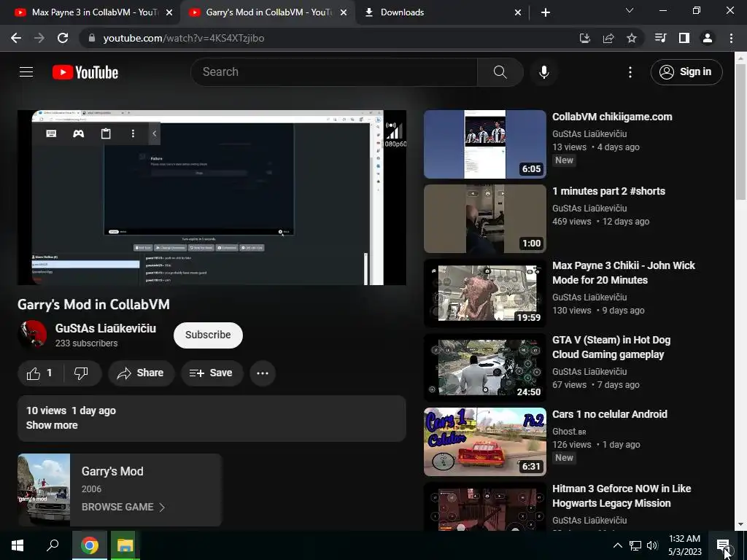Open Garry's Mod game card thumbnail
Viewport: 747px width, 560px height.
pyautogui.click(x=44, y=489)
